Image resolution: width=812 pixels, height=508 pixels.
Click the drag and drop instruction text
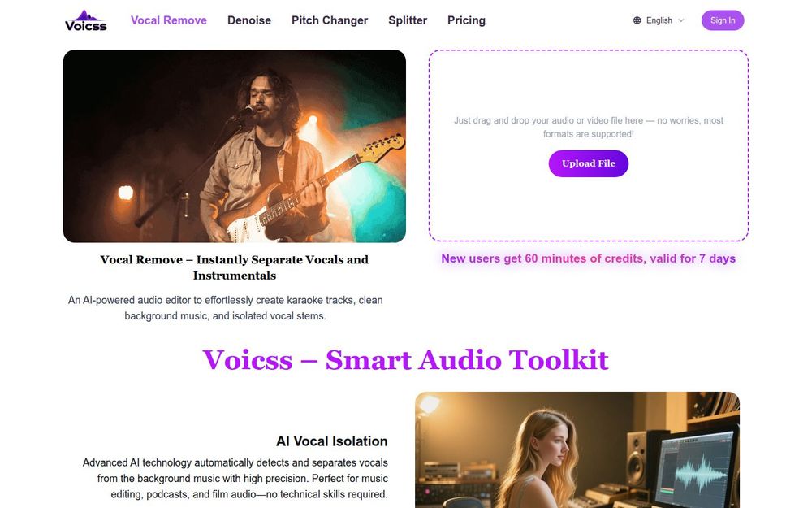tap(588, 127)
